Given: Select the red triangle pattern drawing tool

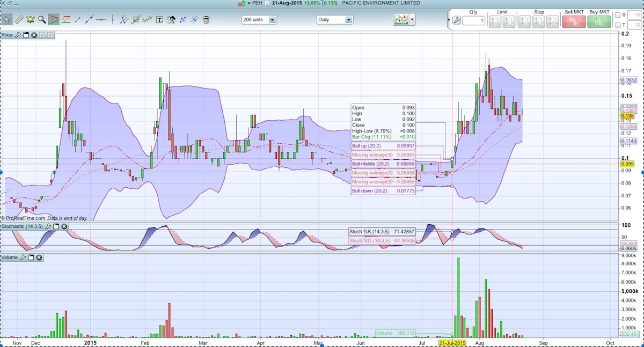Looking at the screenshot, I should (x=54, y=20).
